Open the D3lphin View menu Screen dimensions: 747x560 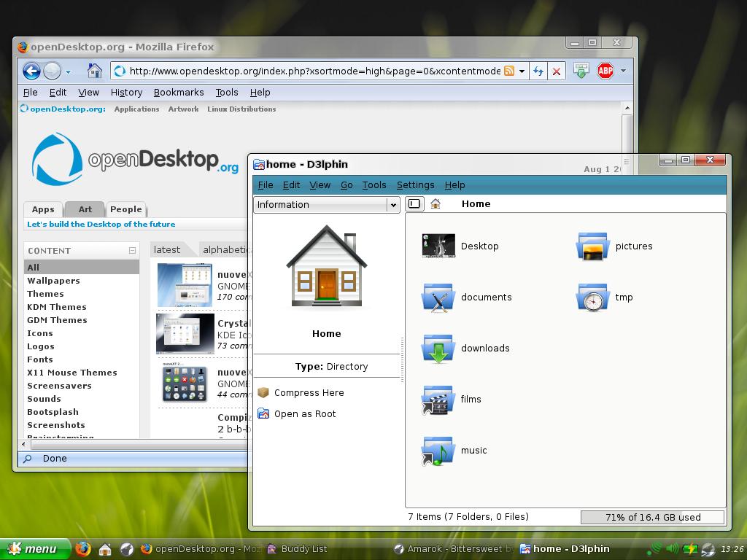(x=320, y=184)
